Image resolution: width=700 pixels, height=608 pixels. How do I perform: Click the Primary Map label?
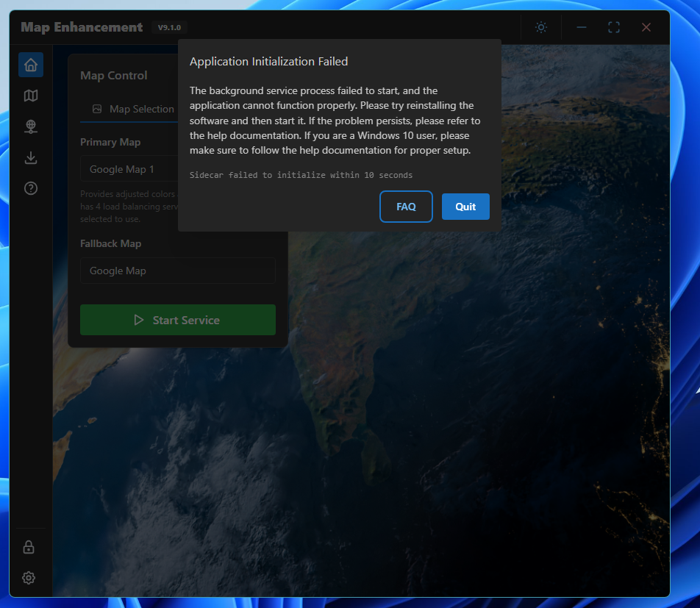[110, 142]
